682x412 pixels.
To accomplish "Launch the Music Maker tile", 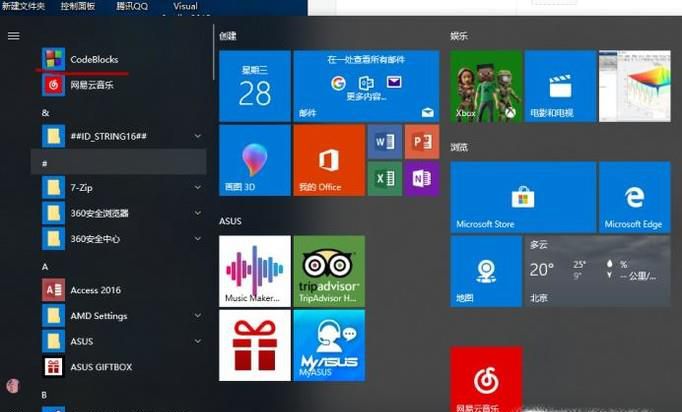I will tap(254, 270).
